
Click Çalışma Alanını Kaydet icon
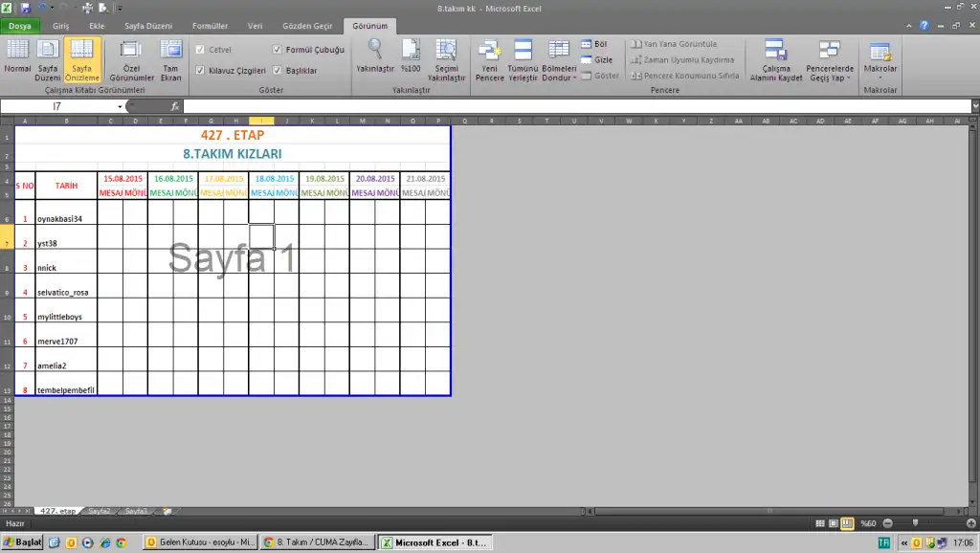775,58
